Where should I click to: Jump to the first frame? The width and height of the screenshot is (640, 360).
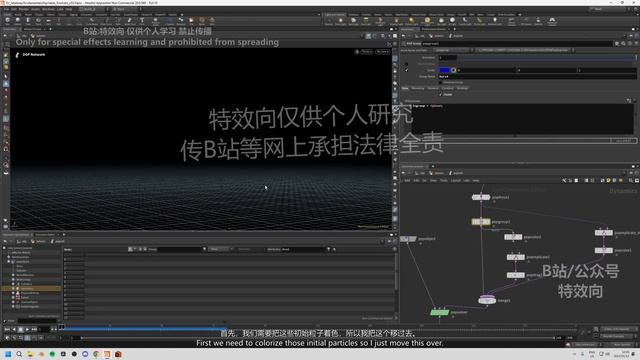[8, 329]
